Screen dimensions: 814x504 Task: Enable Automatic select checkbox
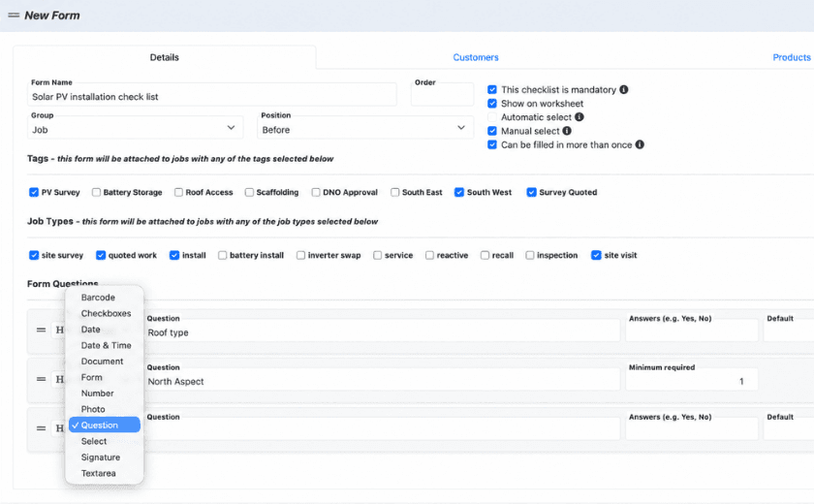click(492, 117)
